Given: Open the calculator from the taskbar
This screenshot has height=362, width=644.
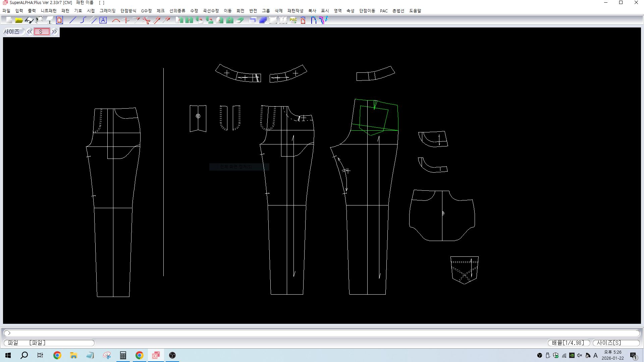Looking at the screenshot, I should point(123,355).
